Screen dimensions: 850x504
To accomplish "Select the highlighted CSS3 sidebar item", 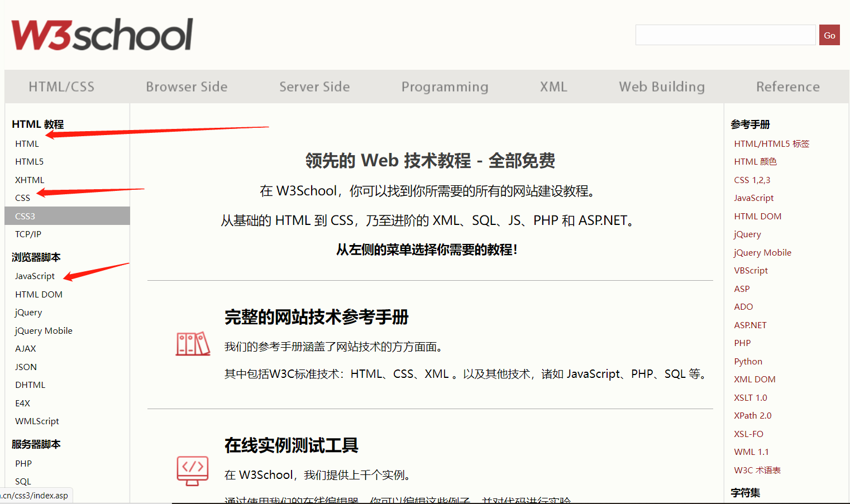I will point(67,216).
